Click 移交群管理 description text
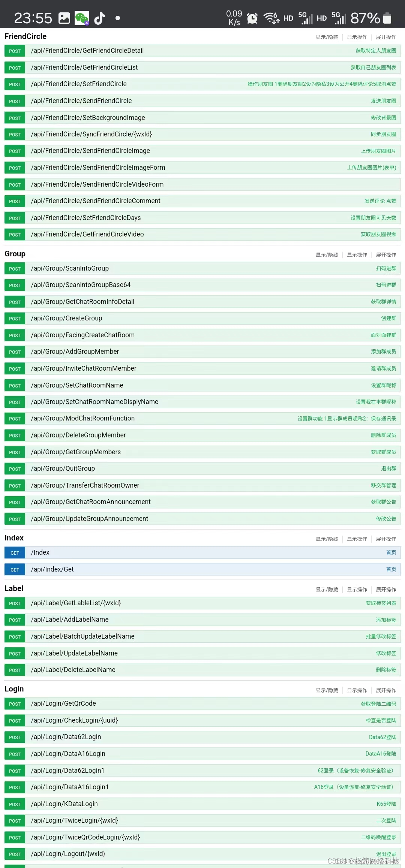 (x=383, y=485)
